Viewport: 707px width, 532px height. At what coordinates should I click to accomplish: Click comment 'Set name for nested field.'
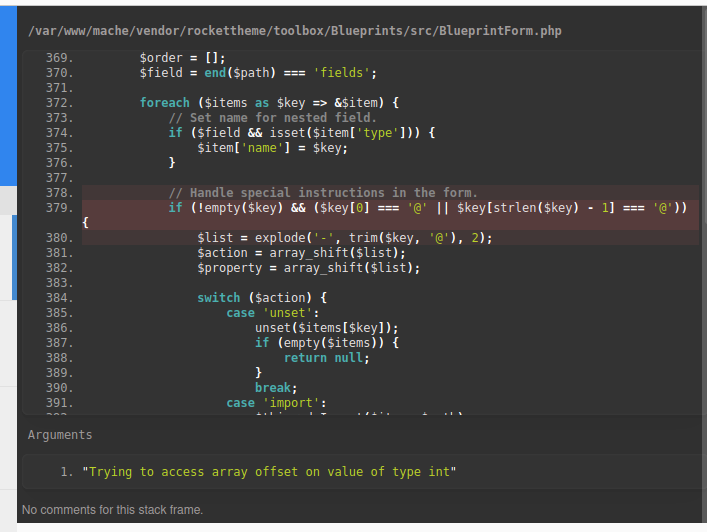tap(272, 118)
